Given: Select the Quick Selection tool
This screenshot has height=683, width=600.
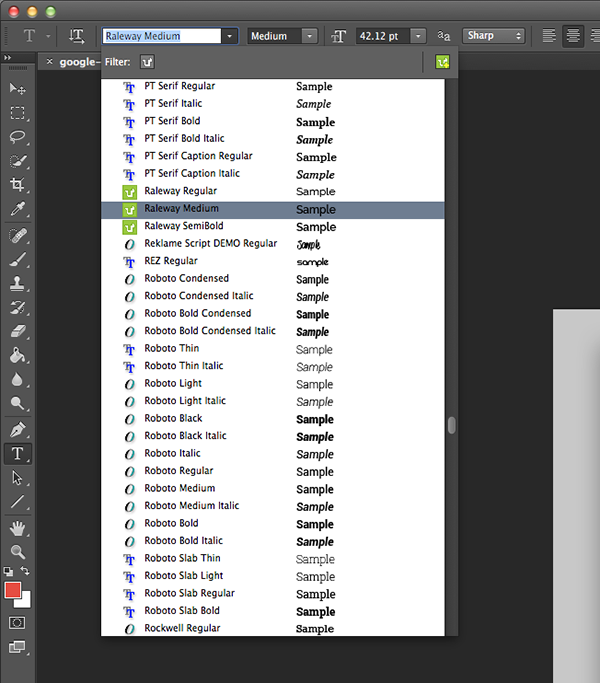Looking at the screenshot, I should tap(17, 161).
